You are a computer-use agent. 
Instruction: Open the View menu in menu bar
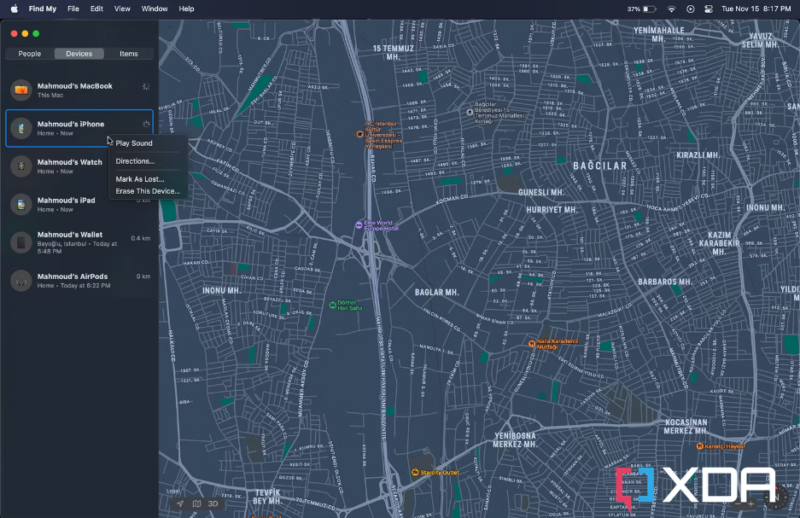[x=122, y=8]
